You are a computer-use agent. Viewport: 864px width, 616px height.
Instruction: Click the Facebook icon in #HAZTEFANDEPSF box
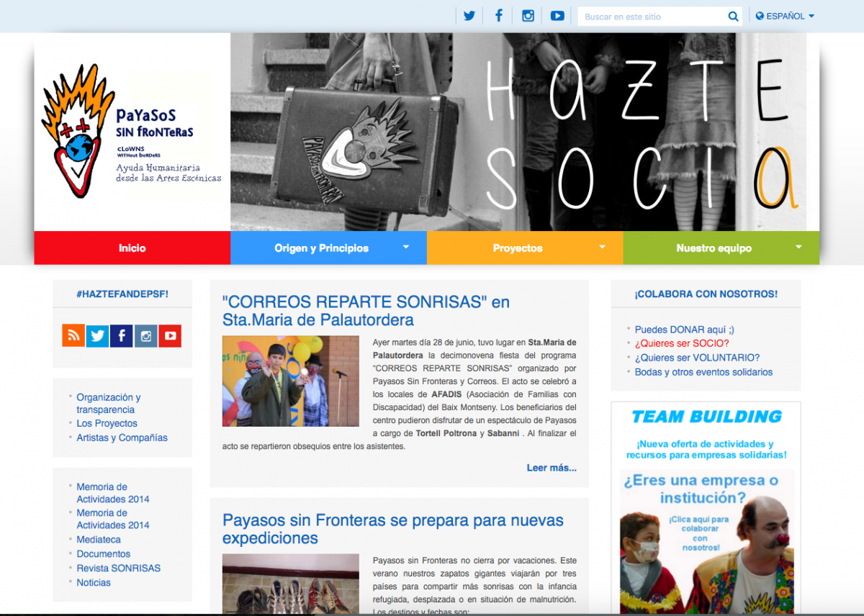[122, 335]
